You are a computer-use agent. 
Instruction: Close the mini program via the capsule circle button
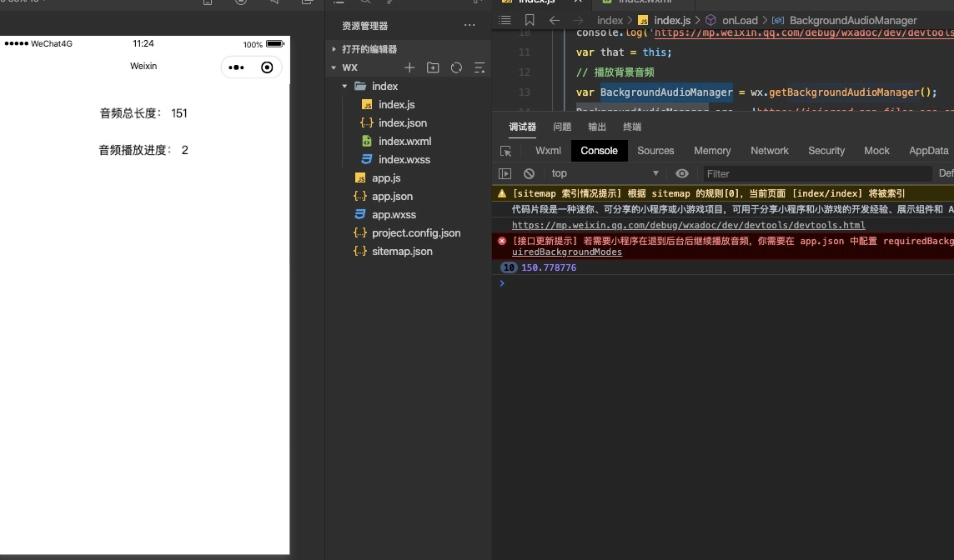[x=267, y=67]
